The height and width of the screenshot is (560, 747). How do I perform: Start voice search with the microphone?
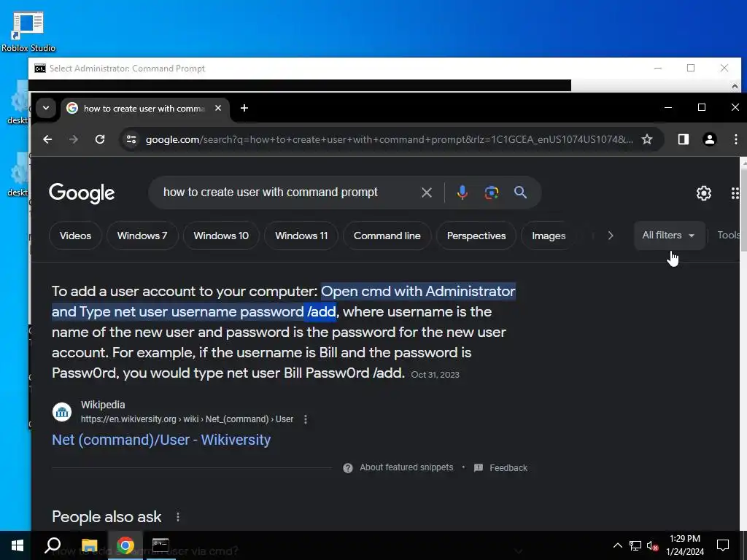pyautogui.click(x=462, y=192)
